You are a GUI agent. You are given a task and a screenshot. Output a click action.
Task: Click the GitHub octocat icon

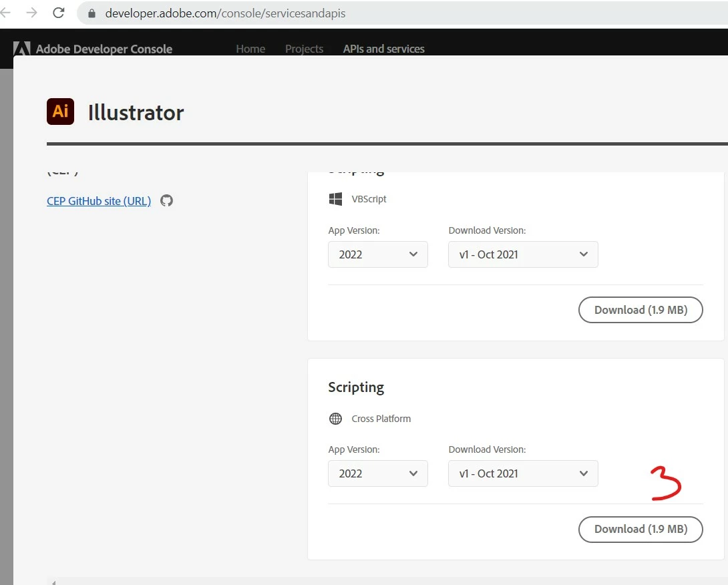coord(167,200)
